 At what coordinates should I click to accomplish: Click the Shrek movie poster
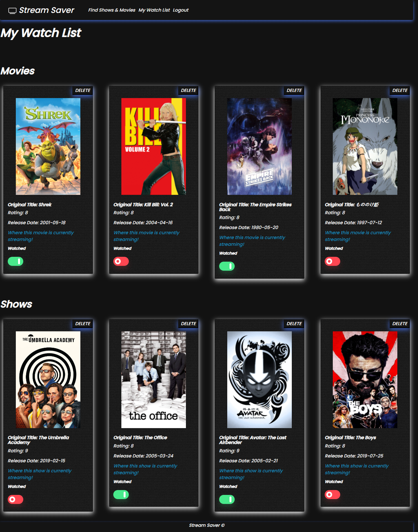point(48,146)
